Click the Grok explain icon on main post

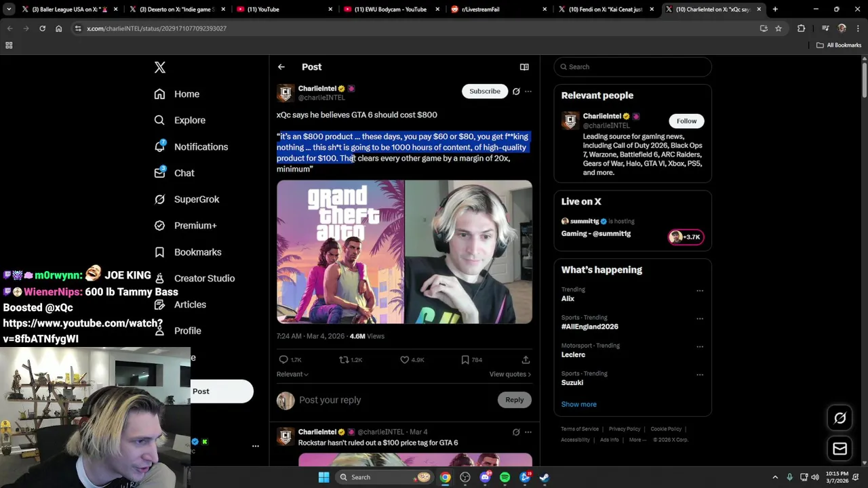516,91
